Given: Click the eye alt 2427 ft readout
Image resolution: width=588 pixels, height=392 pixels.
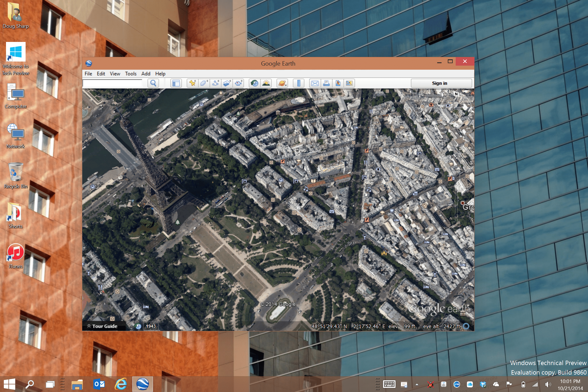Looking at the screenshot, I should [441, 326].
